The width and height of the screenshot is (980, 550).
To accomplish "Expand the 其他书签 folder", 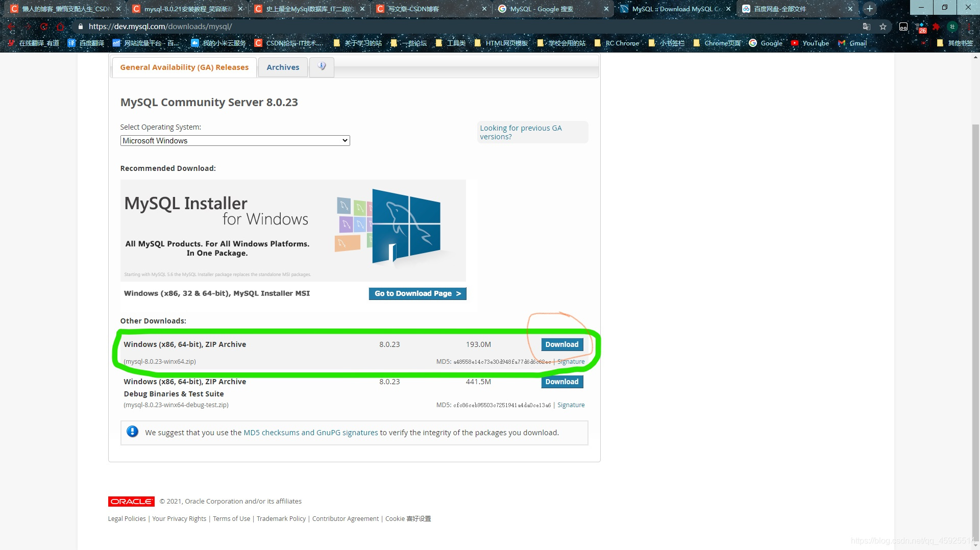I will (955, 43).
